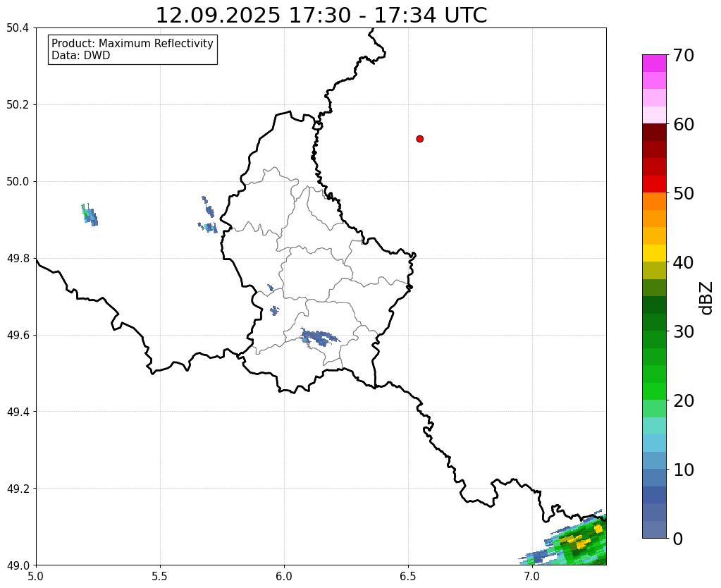Click the colorbar tick label 50
721x588 pixels.
[684, 193]
